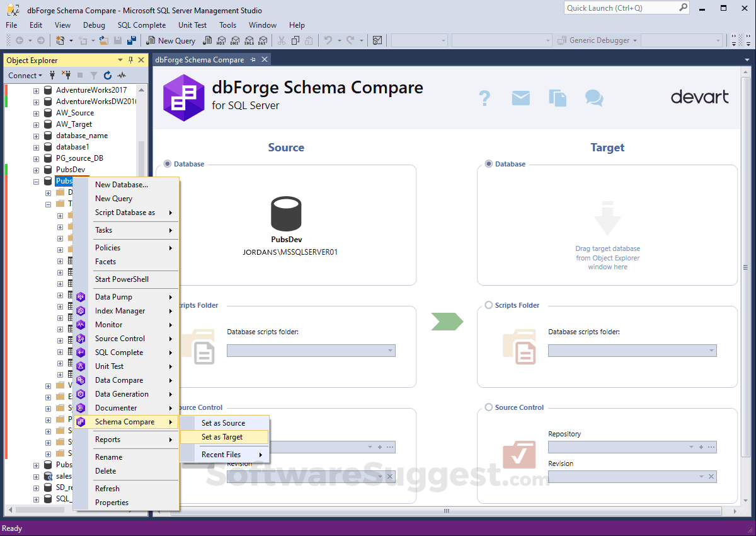The height and width of the screenshot is (536, 756).
Task: Select the Scripts Folder radio button under Target
Action: tap(489, 305)
